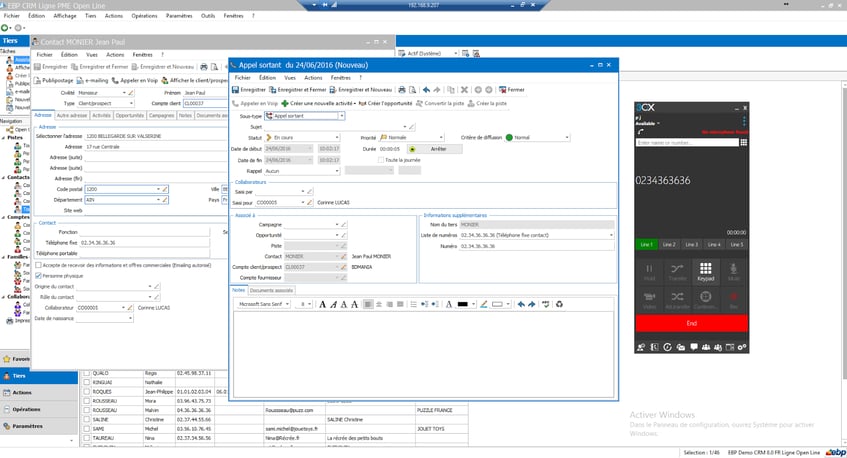Click Convertir la piste
Viewport: 847px width, 458px height.
(440, 103)
